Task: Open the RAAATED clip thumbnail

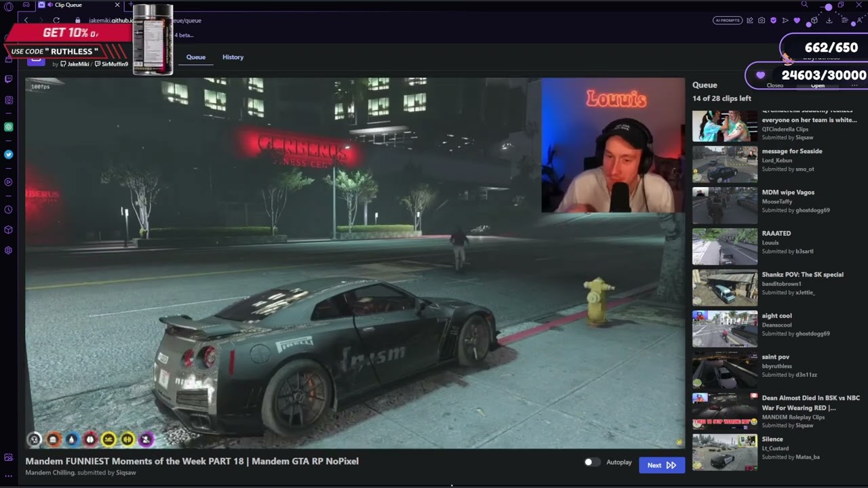Action: pos(725,247)
